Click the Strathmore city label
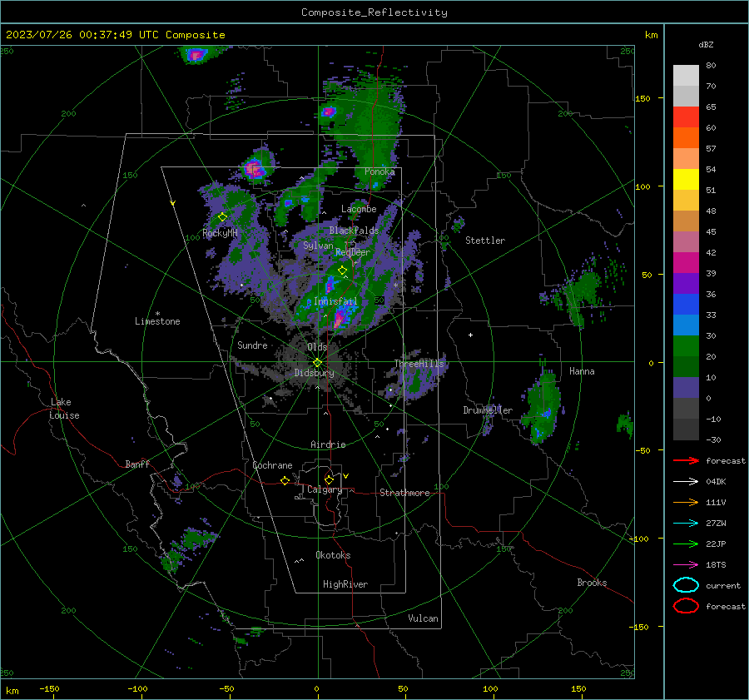 (x=404, y=493)
